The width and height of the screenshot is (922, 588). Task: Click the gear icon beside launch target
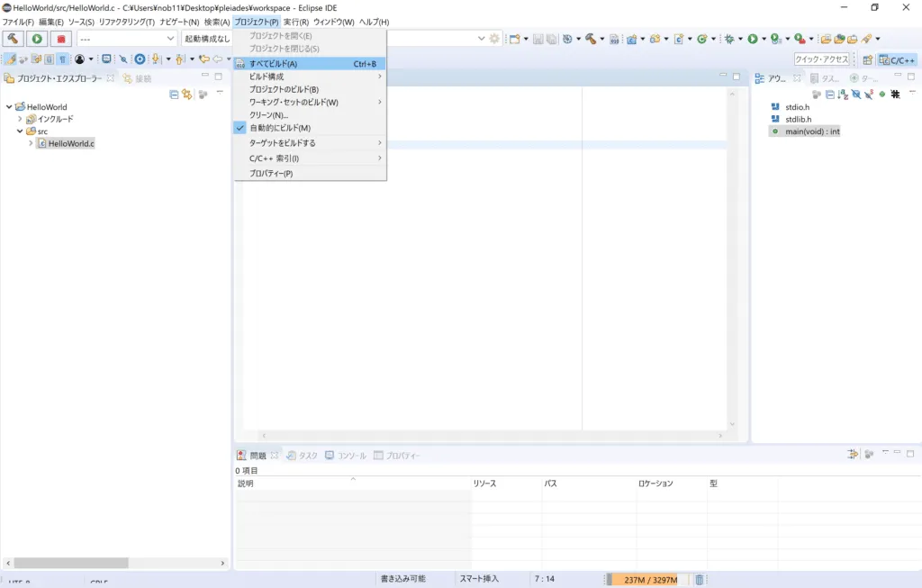494,39
